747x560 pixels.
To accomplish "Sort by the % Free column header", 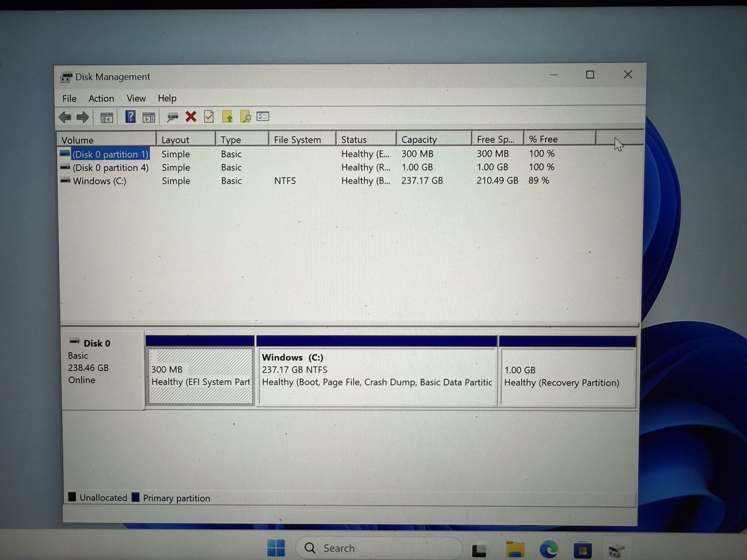I will (x=560, y=139).
